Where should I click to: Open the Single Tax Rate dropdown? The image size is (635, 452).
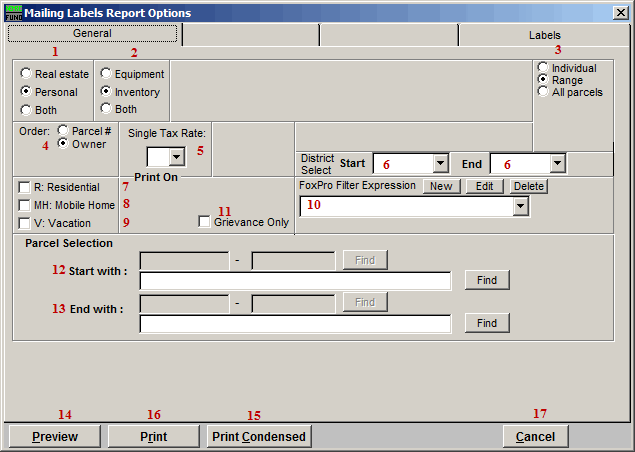click(177, 157)
